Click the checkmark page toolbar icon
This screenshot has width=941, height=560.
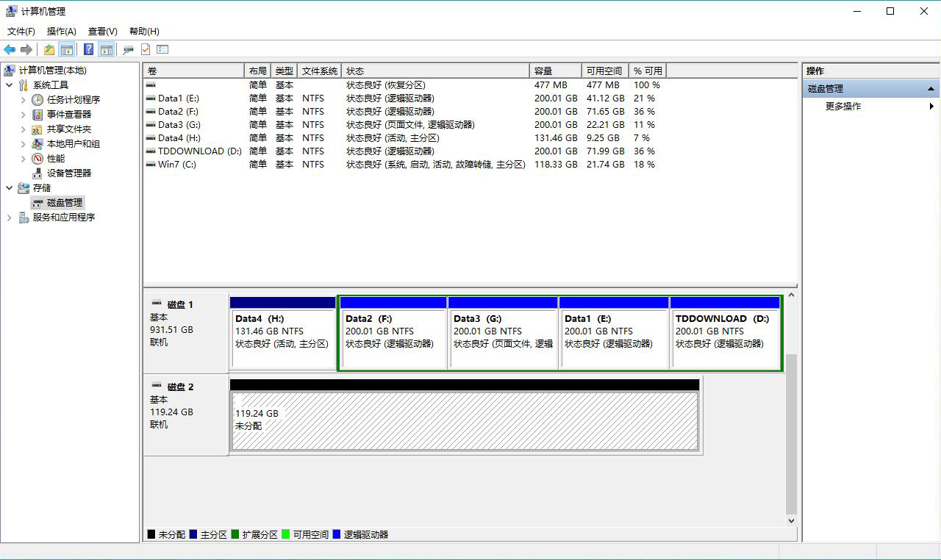click(x=146, y=49)
